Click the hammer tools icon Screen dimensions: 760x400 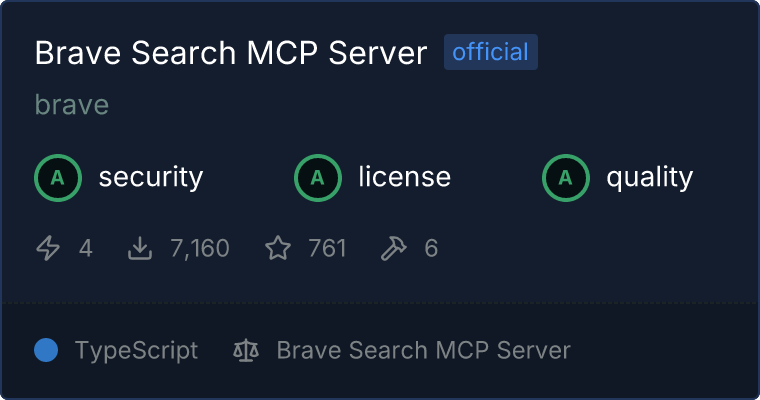(394, 248)
